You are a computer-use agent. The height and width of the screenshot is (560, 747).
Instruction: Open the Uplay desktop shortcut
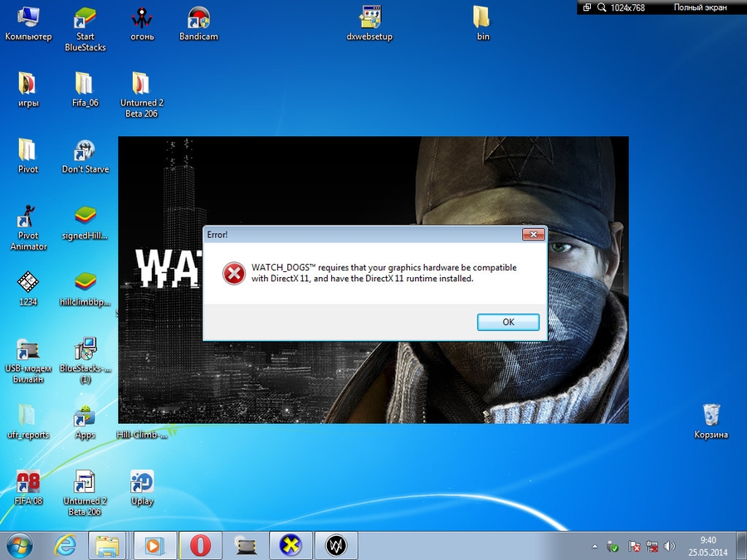[x=142, y=485]
